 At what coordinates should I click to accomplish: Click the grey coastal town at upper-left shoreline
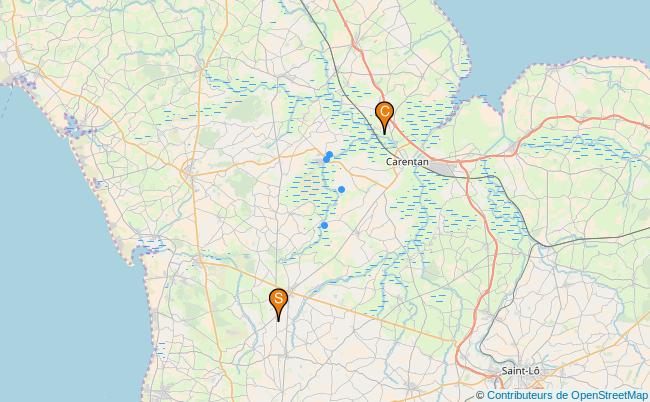click(x=17, y=77)
